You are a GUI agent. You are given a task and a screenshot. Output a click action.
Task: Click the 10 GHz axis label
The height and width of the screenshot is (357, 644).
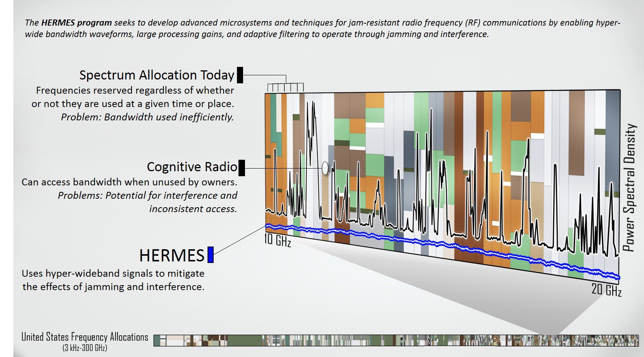[x=278, y=240]
